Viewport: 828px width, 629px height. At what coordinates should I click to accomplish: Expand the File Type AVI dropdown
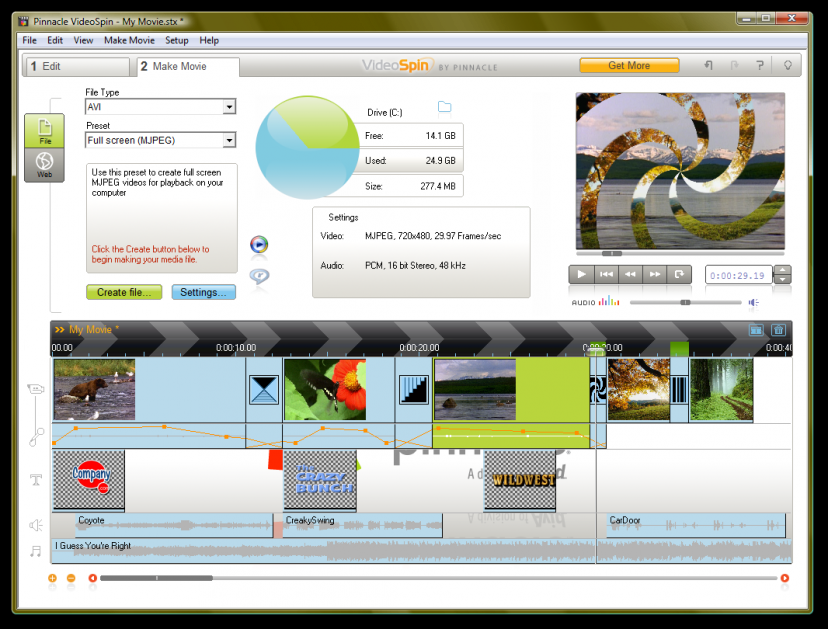click(x=229, y=107)
